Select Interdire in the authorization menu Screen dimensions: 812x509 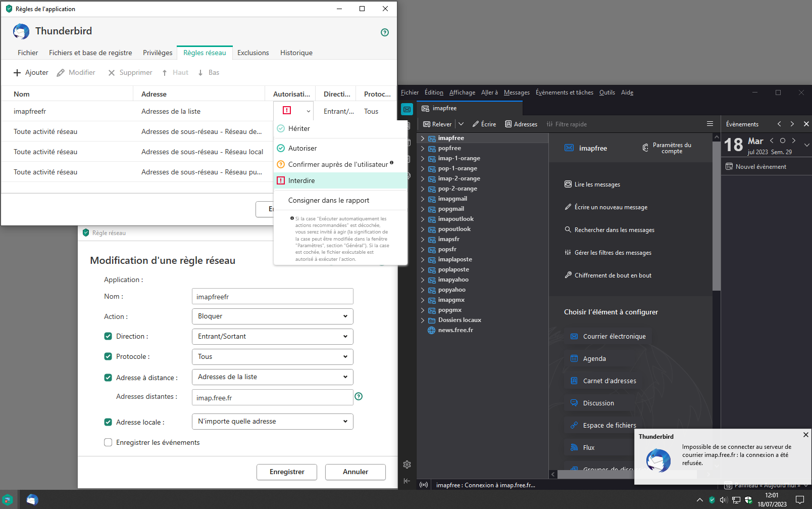pos(301,180)
